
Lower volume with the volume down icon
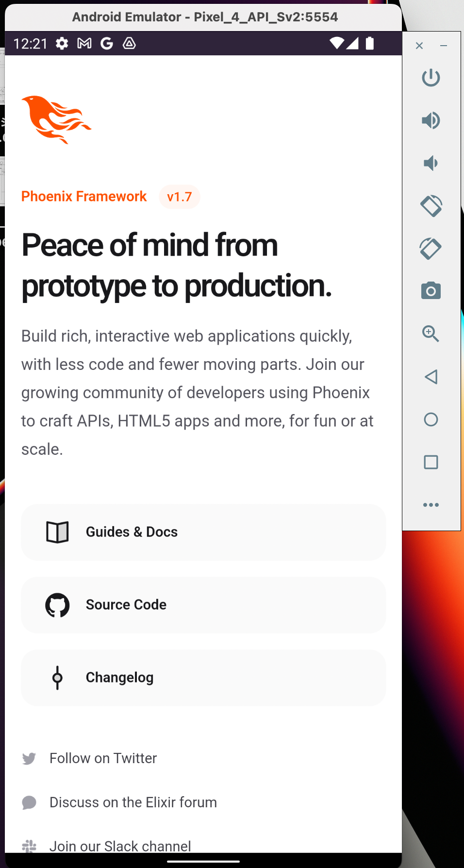[431, 163]
